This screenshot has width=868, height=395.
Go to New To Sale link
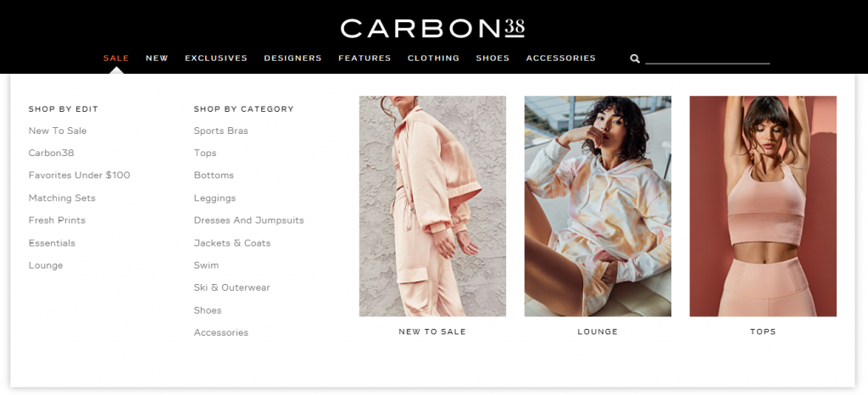coord(58,131)
